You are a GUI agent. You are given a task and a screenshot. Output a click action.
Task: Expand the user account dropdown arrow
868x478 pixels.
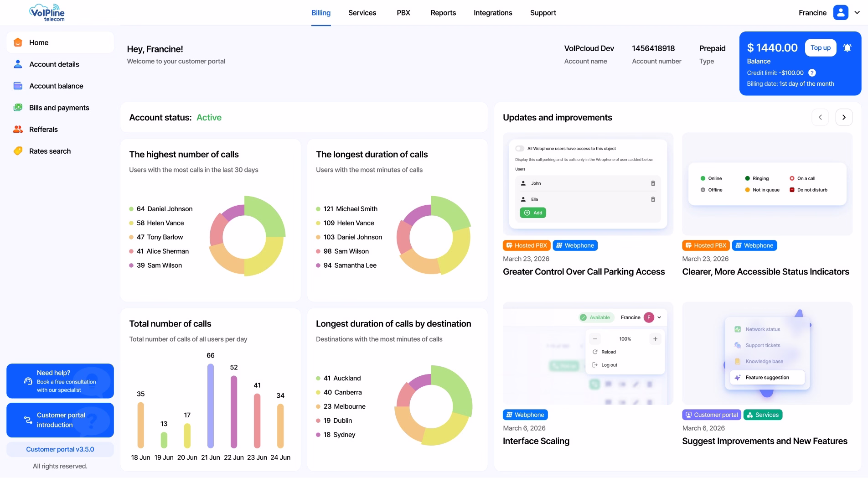pos(857,13)
